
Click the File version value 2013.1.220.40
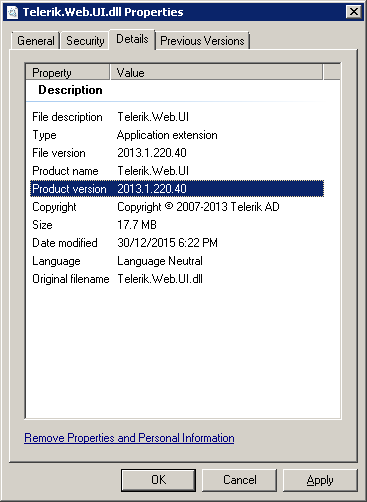click(152, 153)
